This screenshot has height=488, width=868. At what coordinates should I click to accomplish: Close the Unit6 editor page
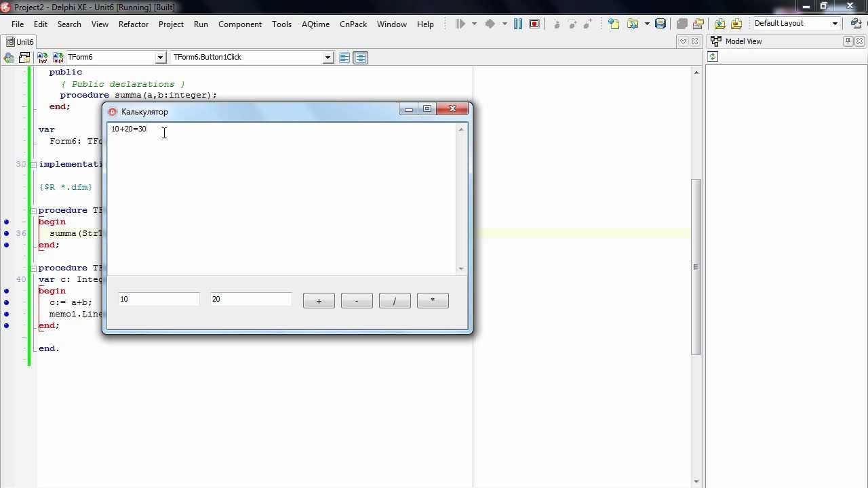694,41
